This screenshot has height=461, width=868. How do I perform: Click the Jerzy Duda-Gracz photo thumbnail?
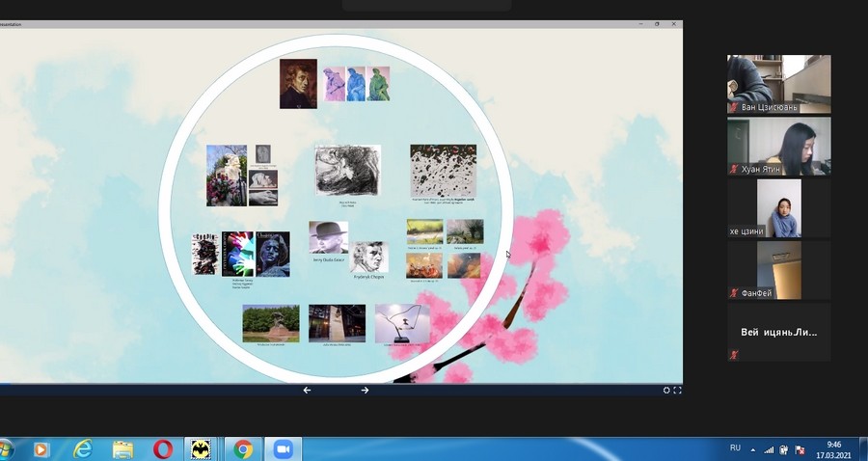tap(328, 237)
